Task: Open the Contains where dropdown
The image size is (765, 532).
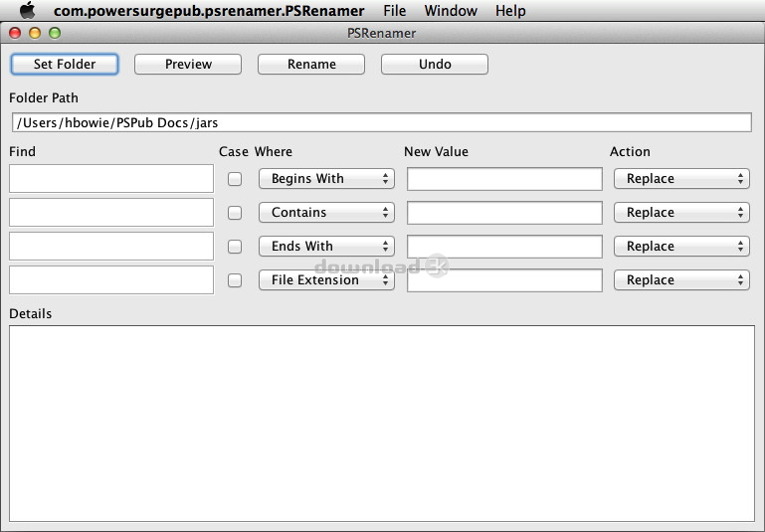Action: [x=326, y=213]
